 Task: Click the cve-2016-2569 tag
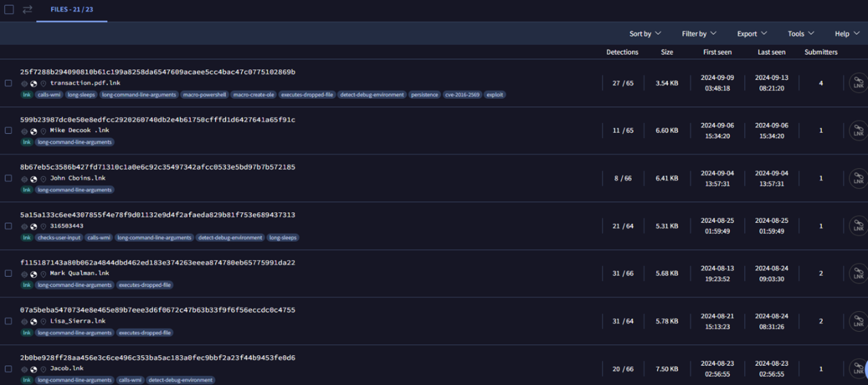(462, 95)
